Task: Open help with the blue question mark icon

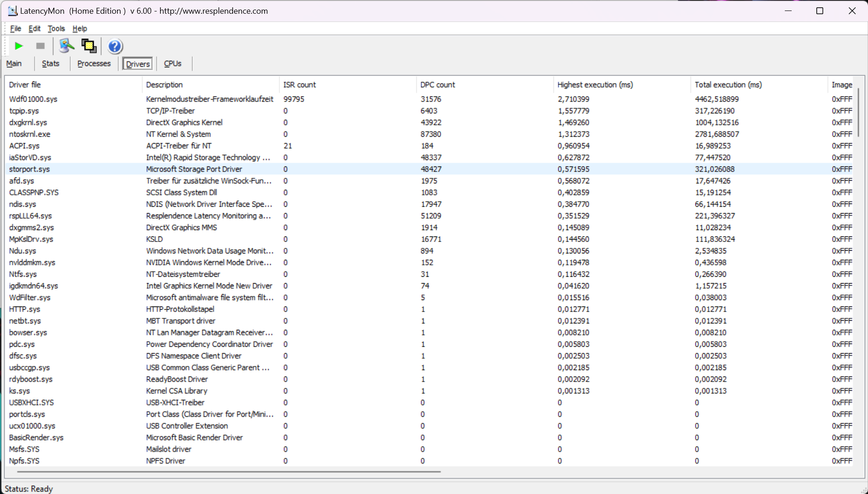Action: click(x=115, y=46)
